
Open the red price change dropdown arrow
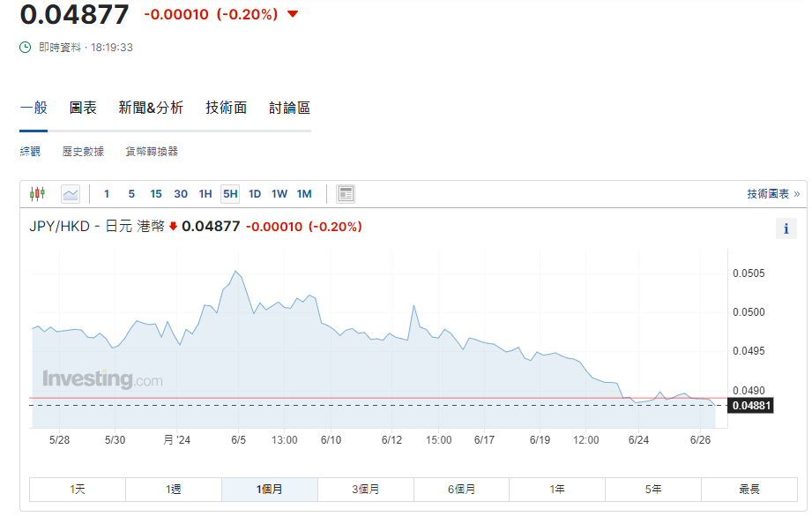(294, 15)
